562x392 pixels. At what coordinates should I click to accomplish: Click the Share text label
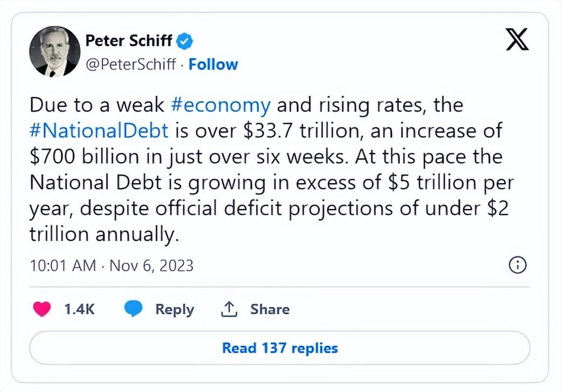click(270, 309)
